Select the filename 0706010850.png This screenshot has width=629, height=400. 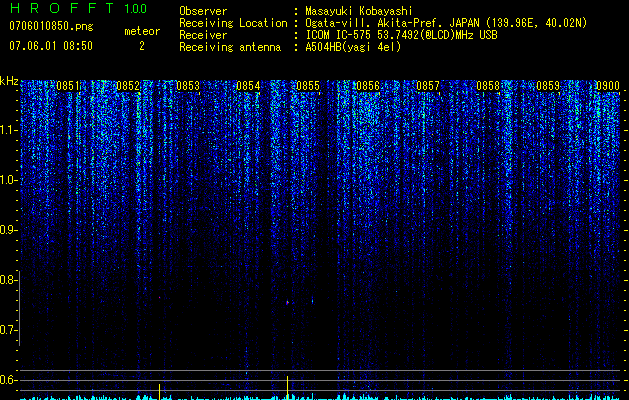pos(51,26)
